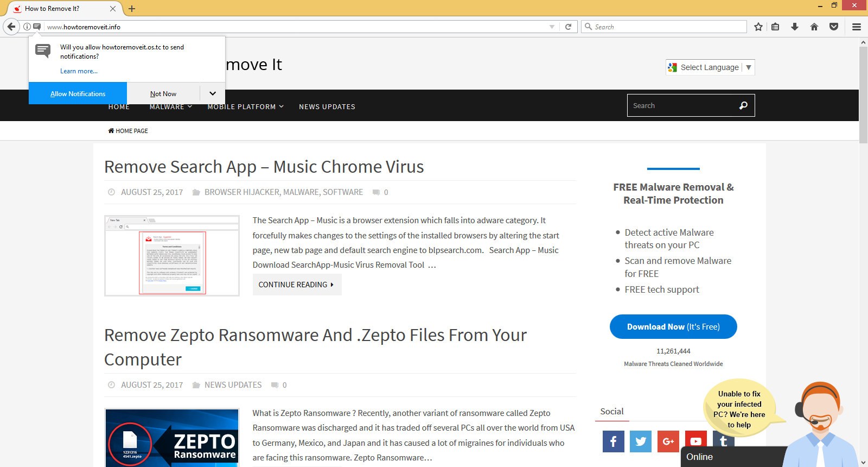Click the notification permission icon in address bar
Image resolution: width=868 pixels, height=467 pixels.
coord(37,27)
